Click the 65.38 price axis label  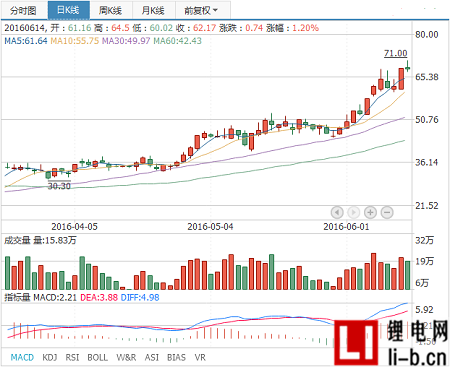427,77
